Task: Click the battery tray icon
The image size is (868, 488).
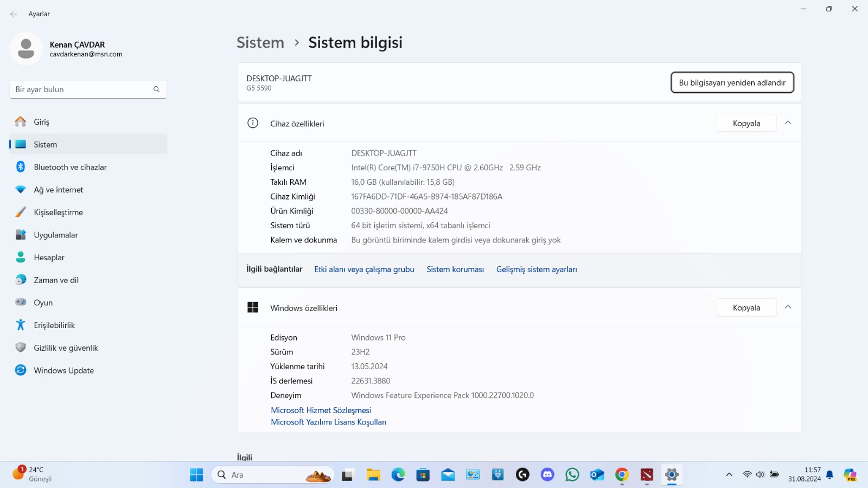Action: tap(774, 475)
